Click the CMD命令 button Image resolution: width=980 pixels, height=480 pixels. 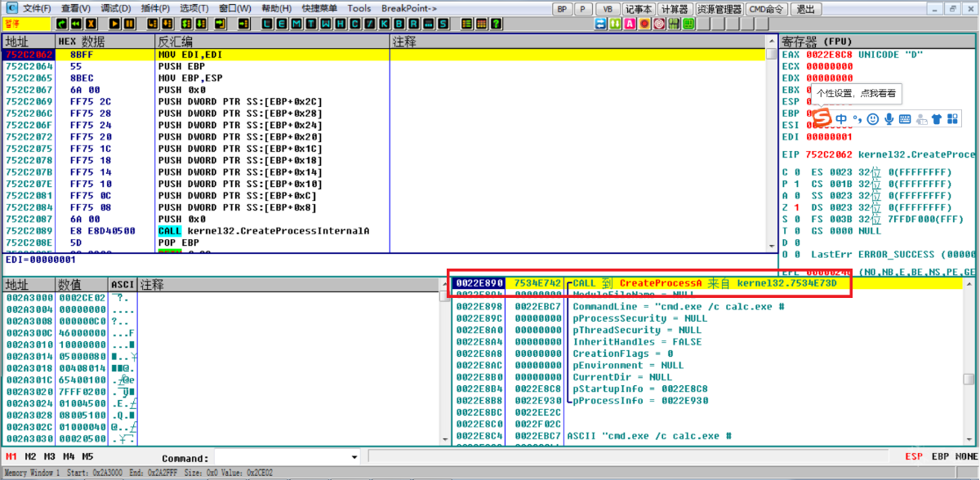point(767,9)
